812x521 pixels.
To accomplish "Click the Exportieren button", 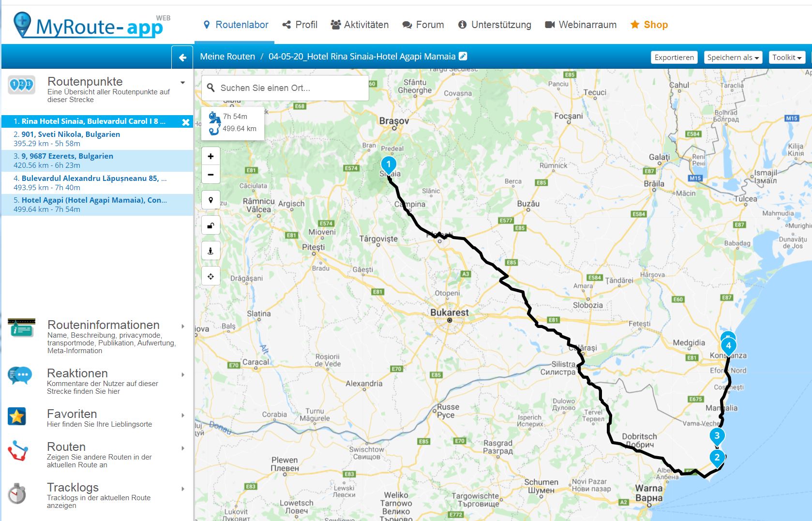I will (674, 58).
